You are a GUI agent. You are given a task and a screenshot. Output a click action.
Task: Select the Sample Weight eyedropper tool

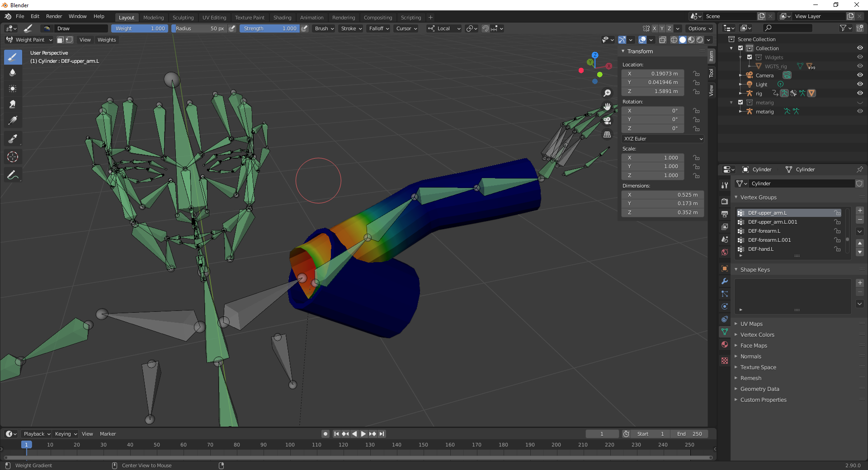[13, 139]
